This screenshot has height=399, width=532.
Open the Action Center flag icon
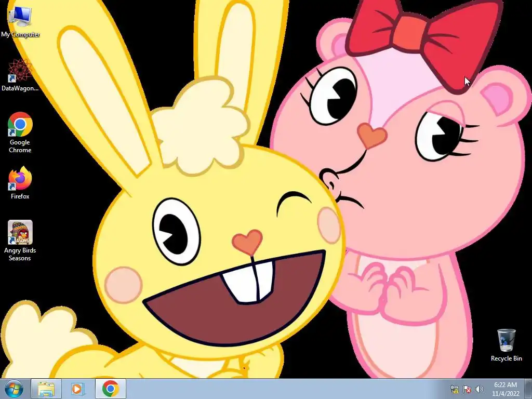click(467, 389)
